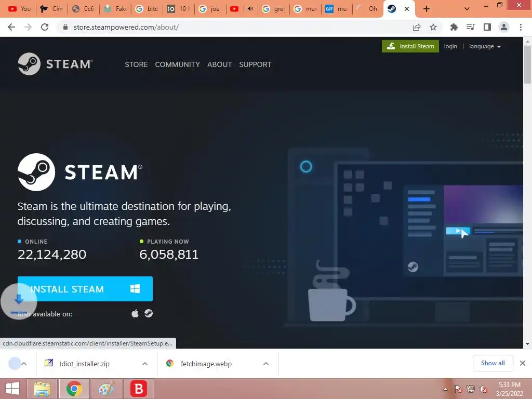
Task: Switch to the YouTube 'You' tab
Action: [19, 9]
